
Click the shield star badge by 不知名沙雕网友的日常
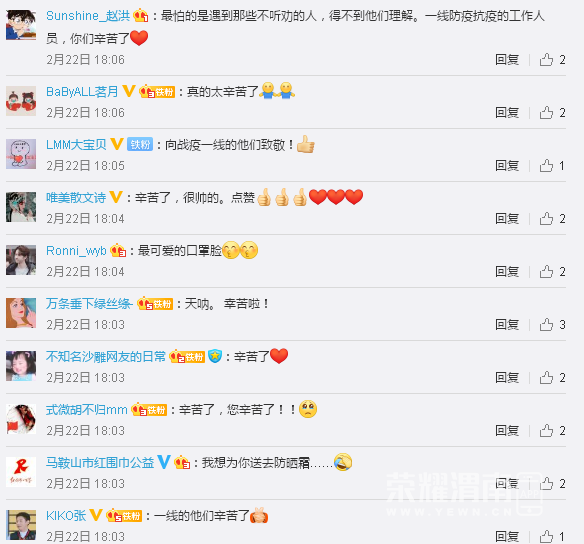215,356
